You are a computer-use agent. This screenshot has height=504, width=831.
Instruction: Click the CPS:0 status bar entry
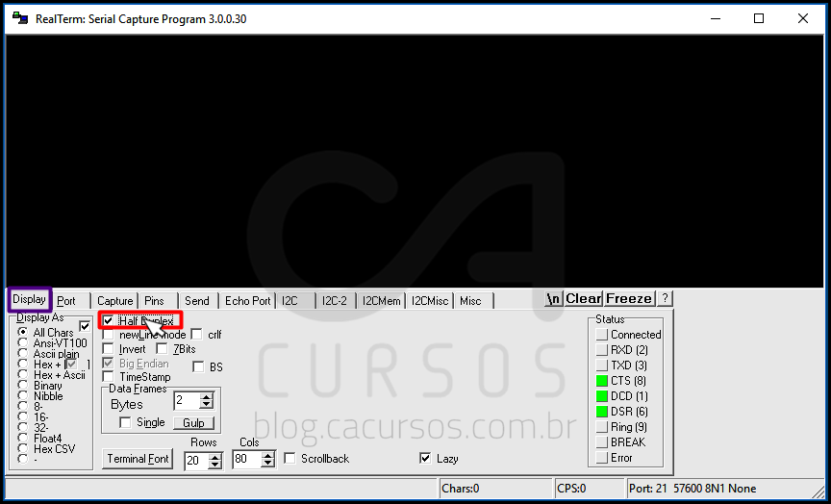(590, 488)
